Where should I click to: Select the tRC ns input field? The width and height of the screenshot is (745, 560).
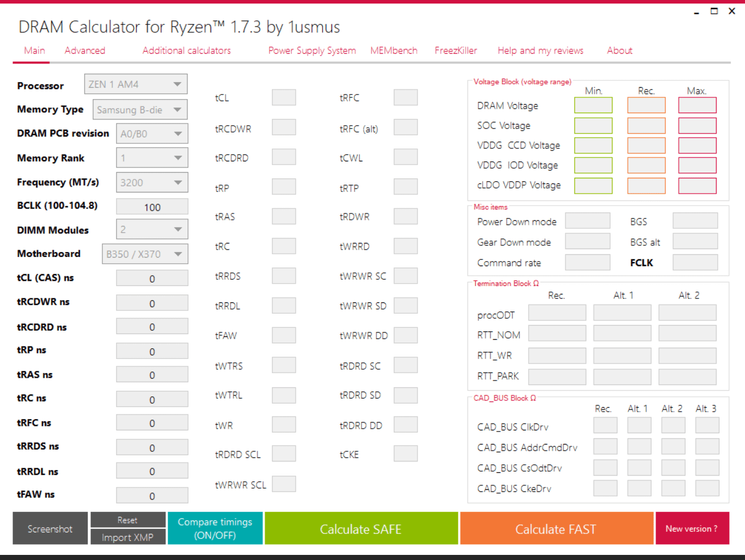[152, 399]
